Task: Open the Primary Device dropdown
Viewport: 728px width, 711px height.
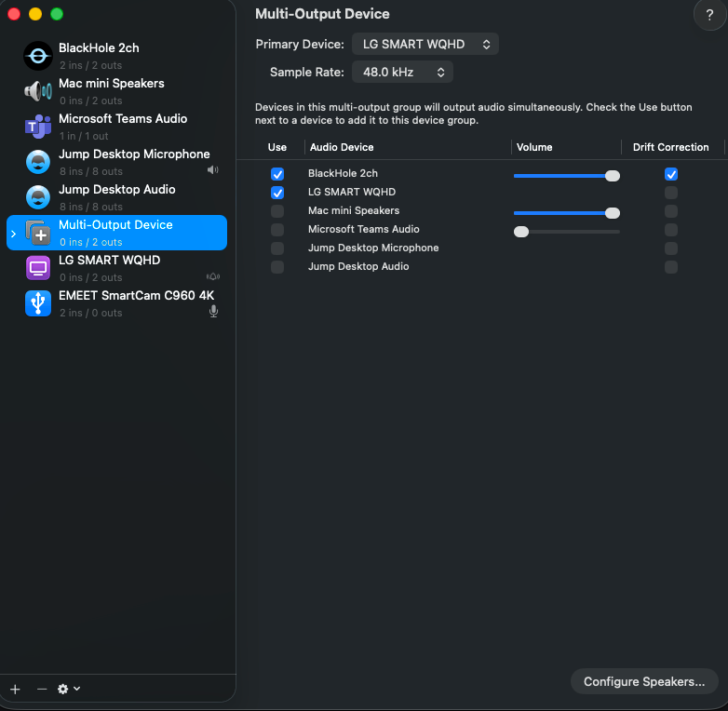Action: click(425, 44)
